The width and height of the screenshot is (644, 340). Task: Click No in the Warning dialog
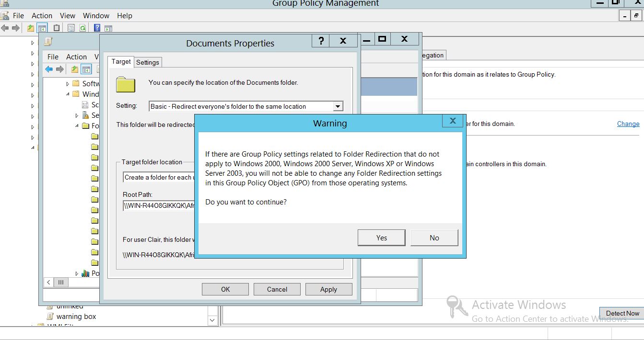pos(434,238)
